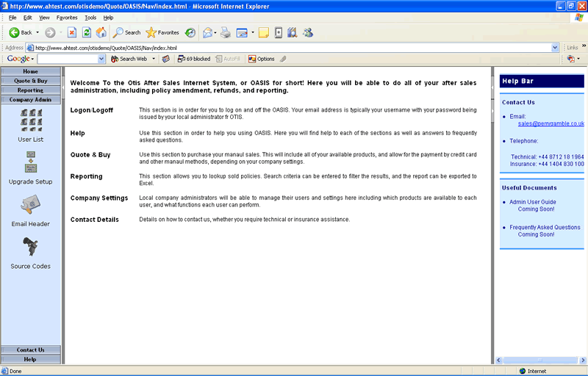Go to browser Home page icon
Screen dimensions: 588x376
coord(101,32)
